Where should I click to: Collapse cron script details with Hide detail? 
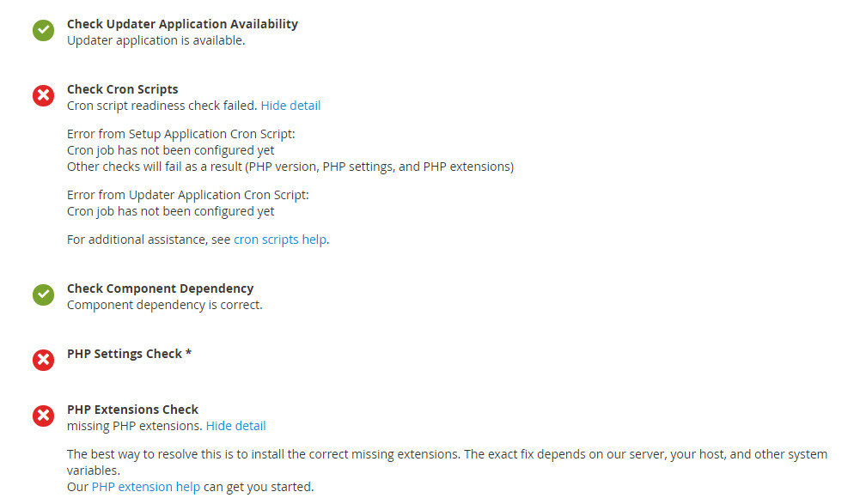click(290, 106)
